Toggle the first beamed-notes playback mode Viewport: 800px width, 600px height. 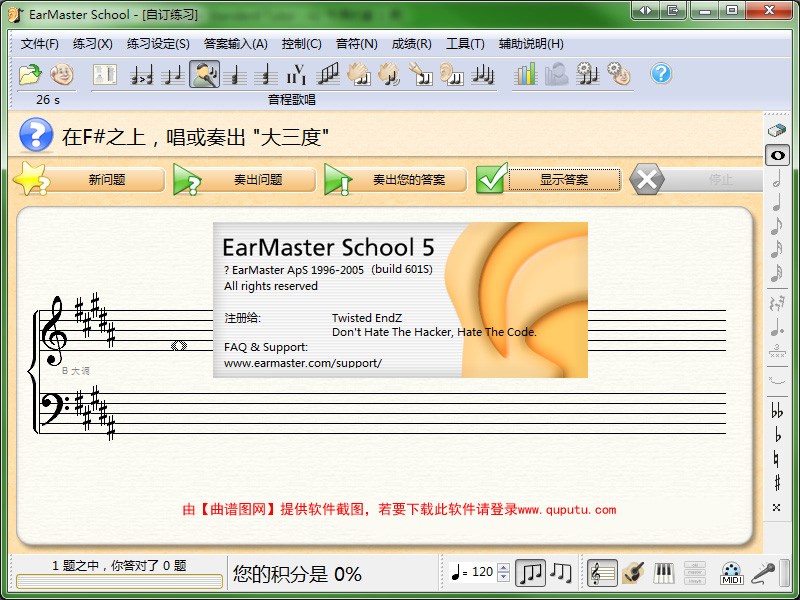pos(530,573)
